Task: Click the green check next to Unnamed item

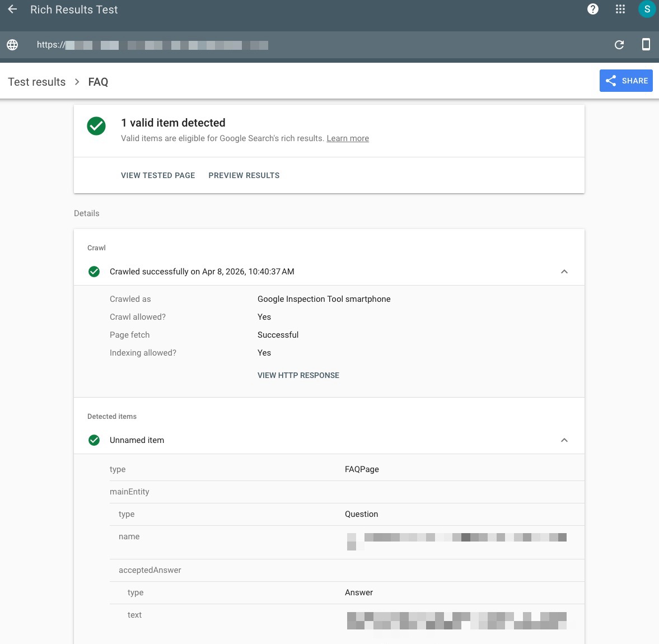Action: pos(94,440)
